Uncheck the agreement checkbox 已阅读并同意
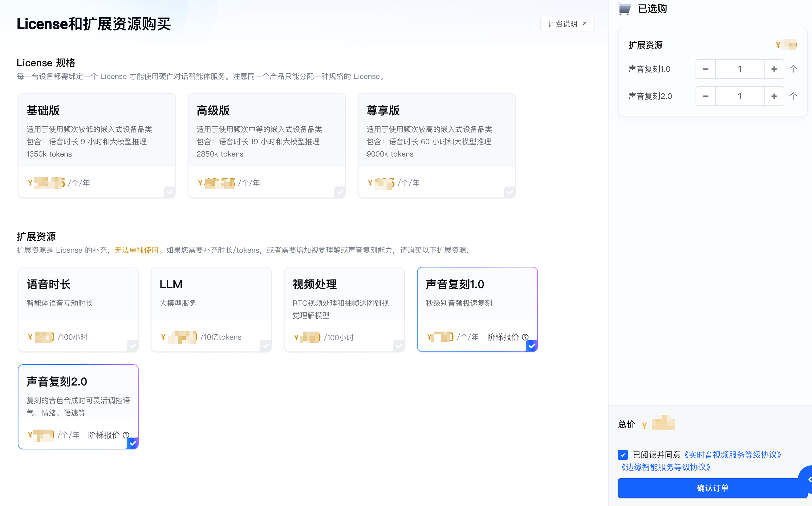The image size is (812, 506). [623, 455]
